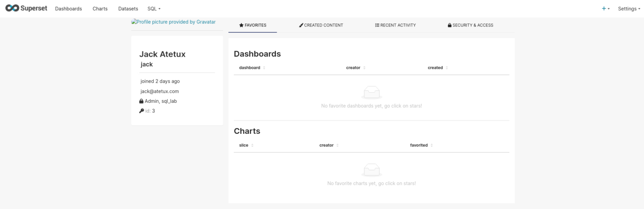Viewport: 644px width, 209px height.
Task: Click the sort icon next to dashboard column
Action: [264, 68]
